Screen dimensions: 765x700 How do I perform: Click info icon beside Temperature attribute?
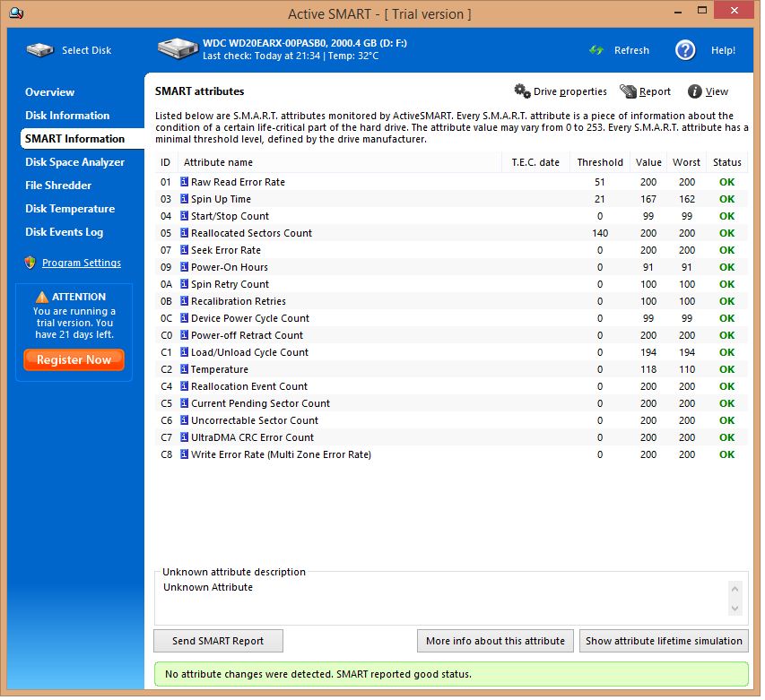click(x=185, y=370)
